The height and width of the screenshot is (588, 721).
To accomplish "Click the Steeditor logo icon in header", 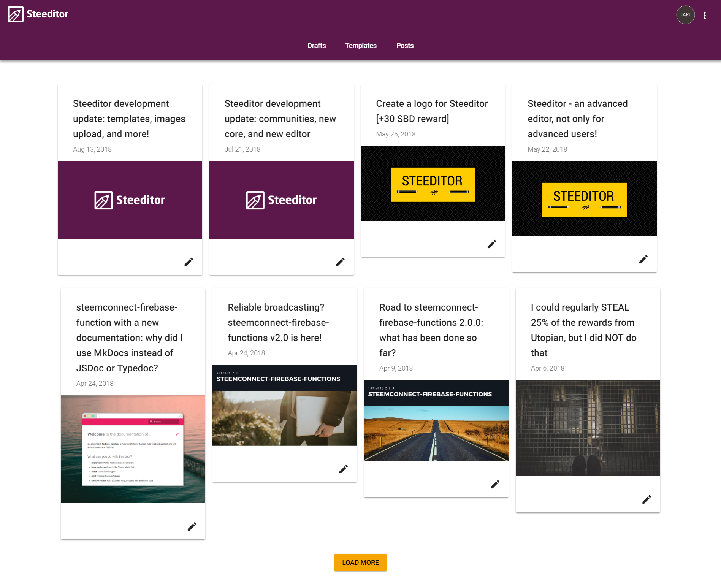I will [16, 14].
